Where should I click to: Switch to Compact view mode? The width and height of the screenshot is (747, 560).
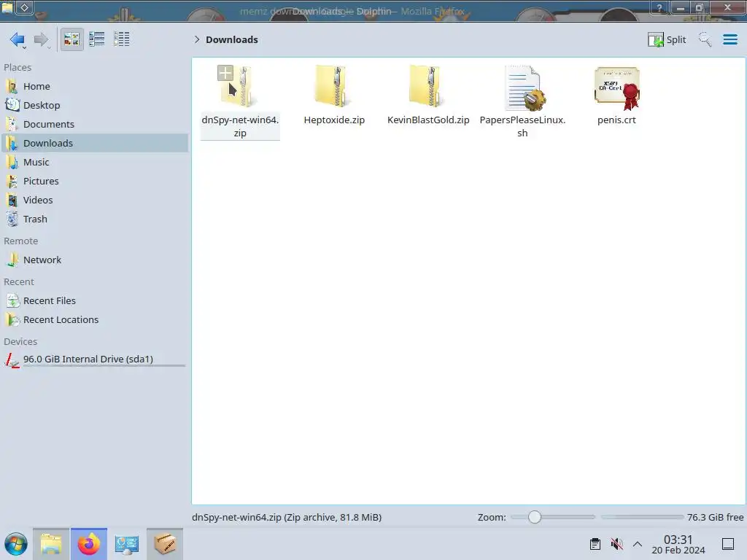tap(97, 39)
